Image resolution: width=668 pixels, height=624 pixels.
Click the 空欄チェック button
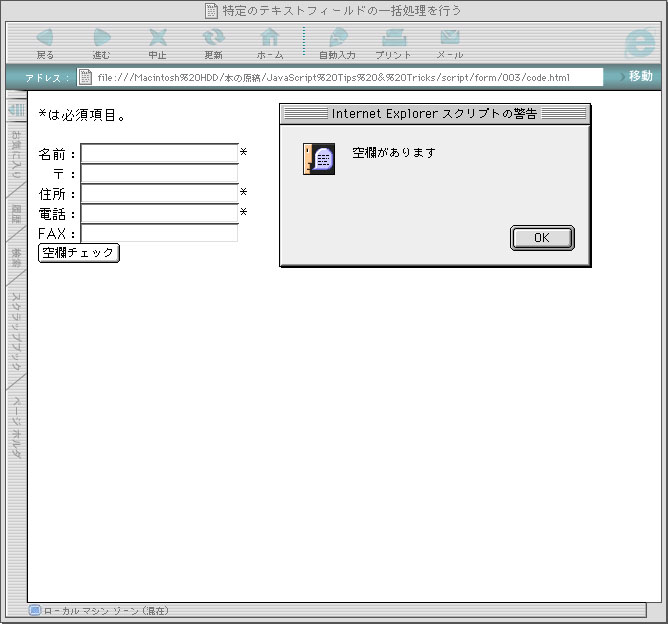[78, 253]
